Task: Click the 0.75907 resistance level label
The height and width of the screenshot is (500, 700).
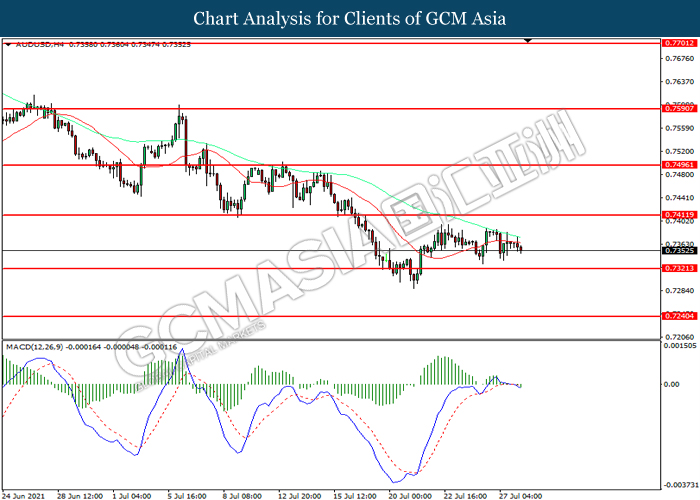Action: [679, 108]
